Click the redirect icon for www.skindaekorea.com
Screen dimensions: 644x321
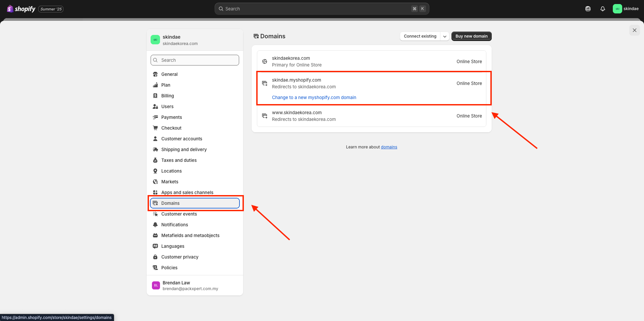click(265, 116)
